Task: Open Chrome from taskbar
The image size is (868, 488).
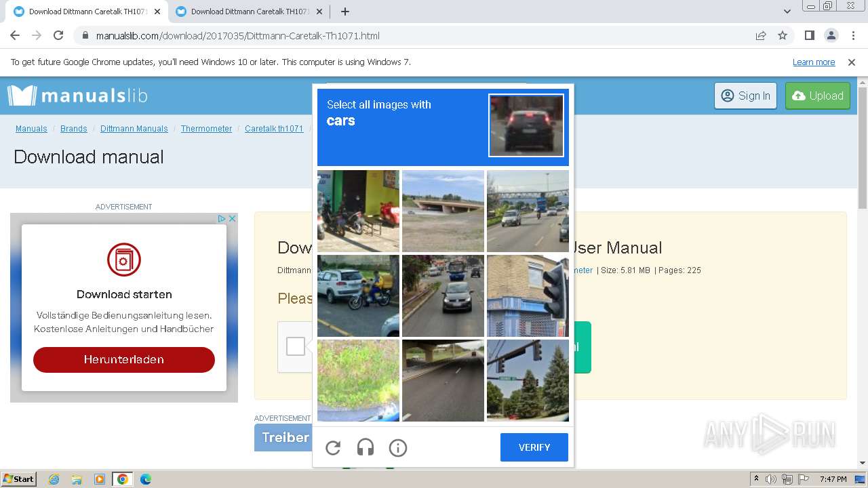Action: (122, 479)
